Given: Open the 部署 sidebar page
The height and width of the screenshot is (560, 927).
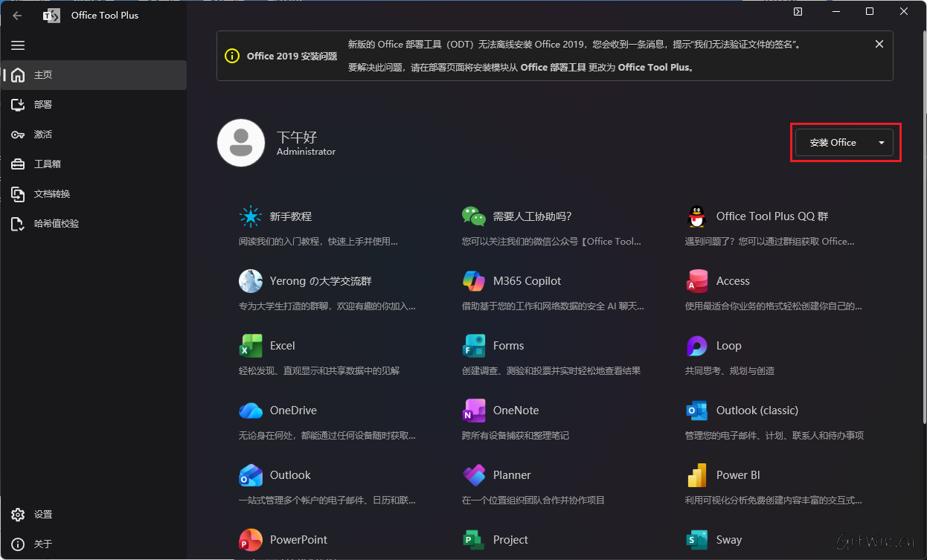Looking at the screenshot, I should click(94, 105).
